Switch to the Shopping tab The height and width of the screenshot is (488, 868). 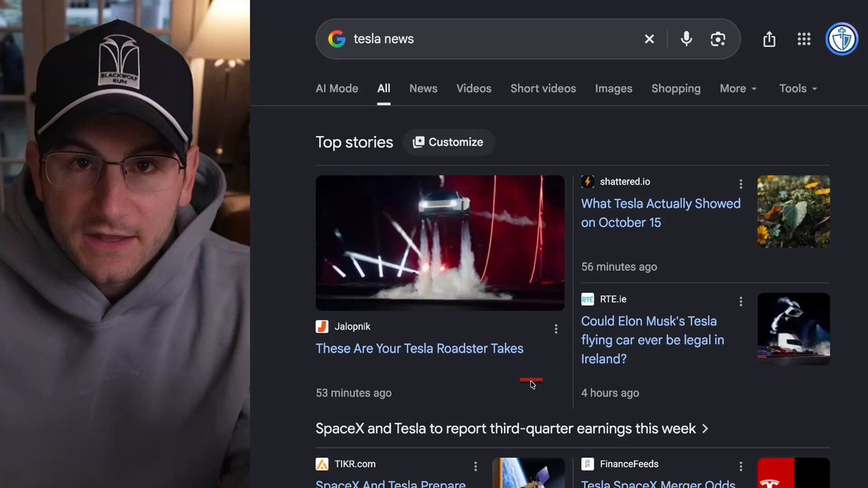point(676,88)
